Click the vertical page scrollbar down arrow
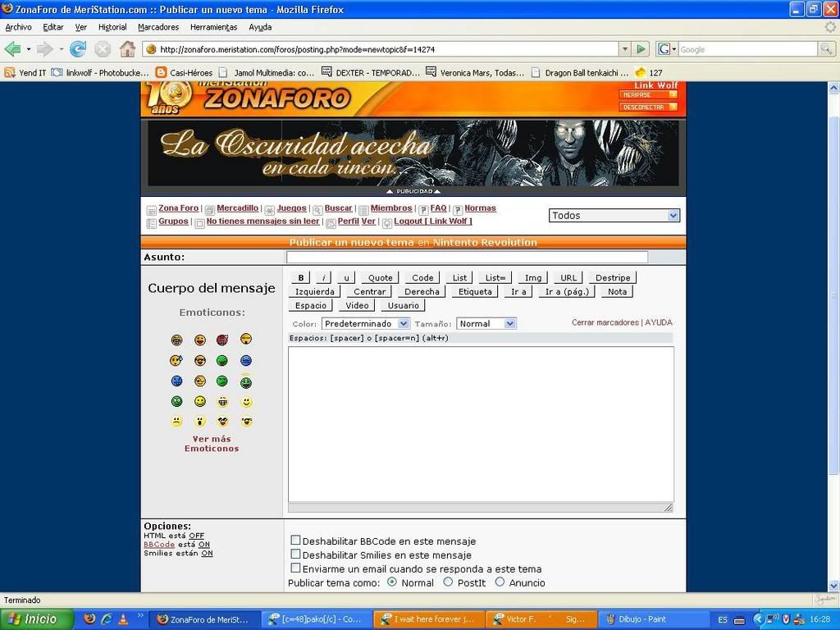 click(833, 586)
